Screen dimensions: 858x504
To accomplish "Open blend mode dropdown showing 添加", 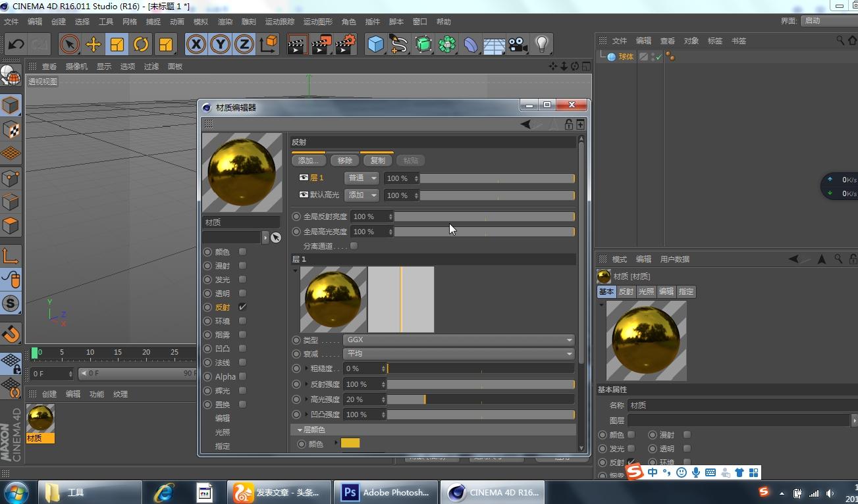I will click(362, 195).
